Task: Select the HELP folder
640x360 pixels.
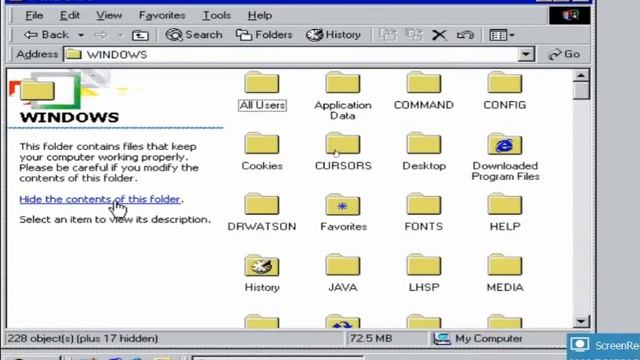Action: tap(505, 212)
